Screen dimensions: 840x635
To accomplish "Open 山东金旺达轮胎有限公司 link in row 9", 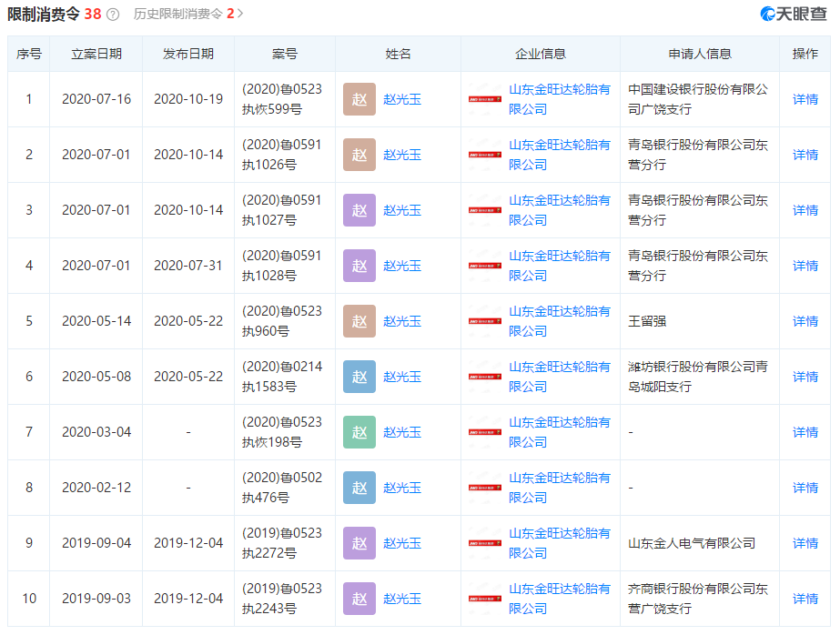I will tap(560, 543).
